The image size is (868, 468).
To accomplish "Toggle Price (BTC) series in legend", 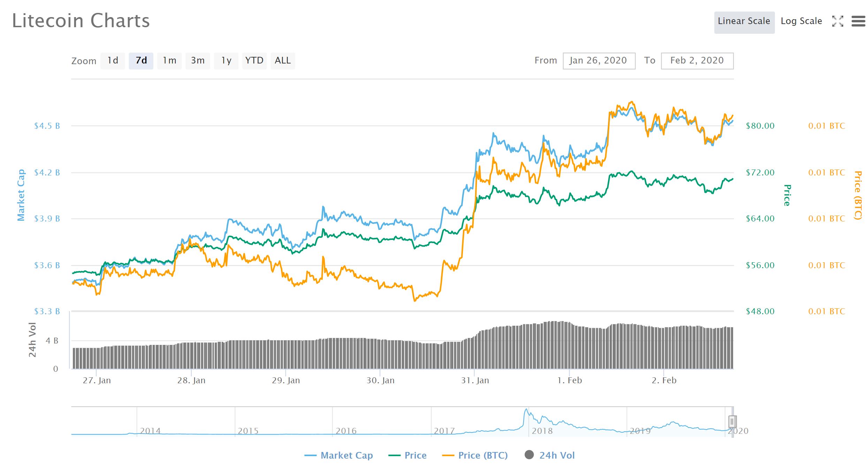I will coord(475,455).
